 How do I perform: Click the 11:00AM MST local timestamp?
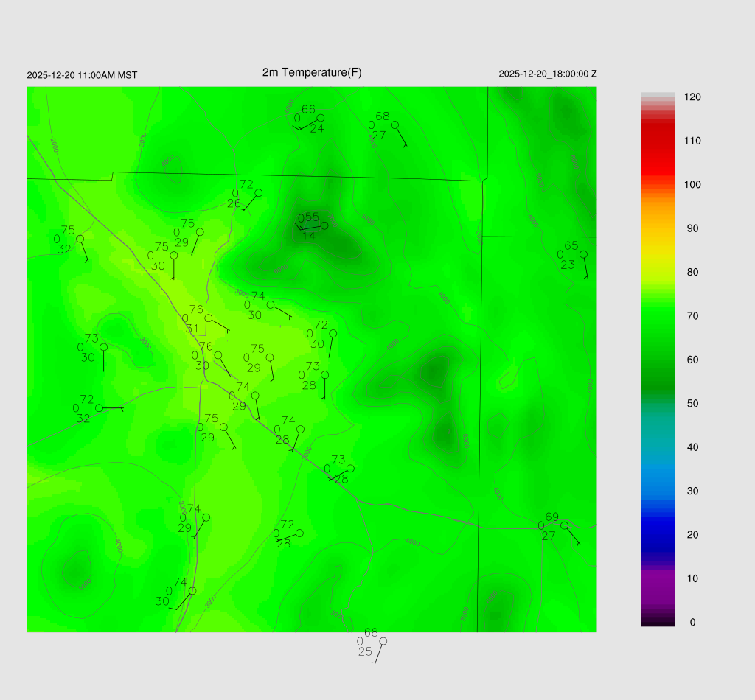(82, 75)
